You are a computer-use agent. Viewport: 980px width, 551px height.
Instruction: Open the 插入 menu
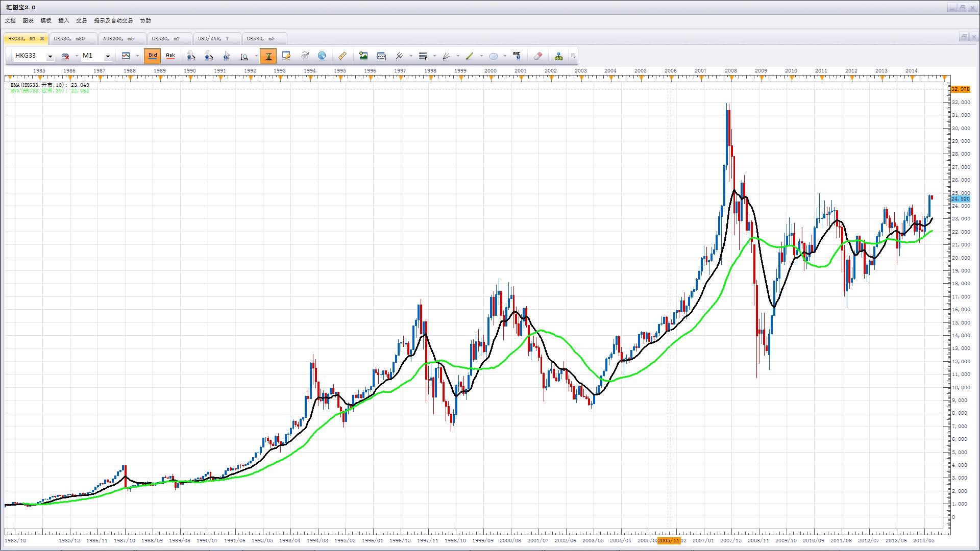point(64,21)
